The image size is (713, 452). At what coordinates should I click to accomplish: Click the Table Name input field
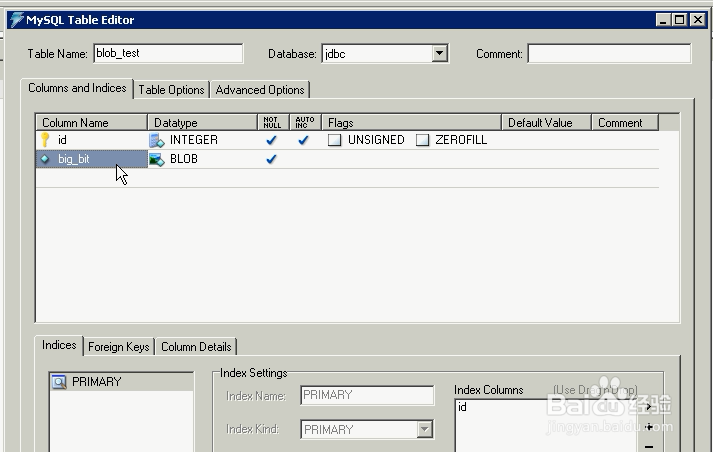tap(168, 53)
